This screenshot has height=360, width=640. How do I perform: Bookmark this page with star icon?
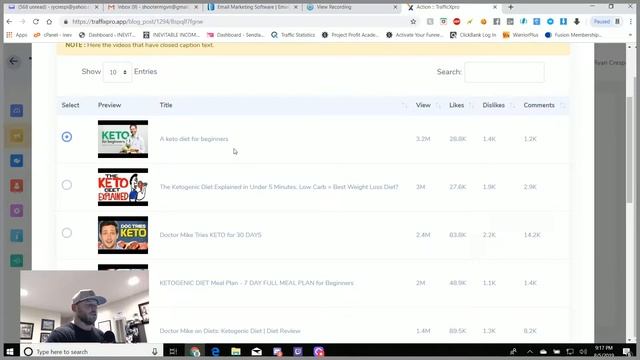413,22
